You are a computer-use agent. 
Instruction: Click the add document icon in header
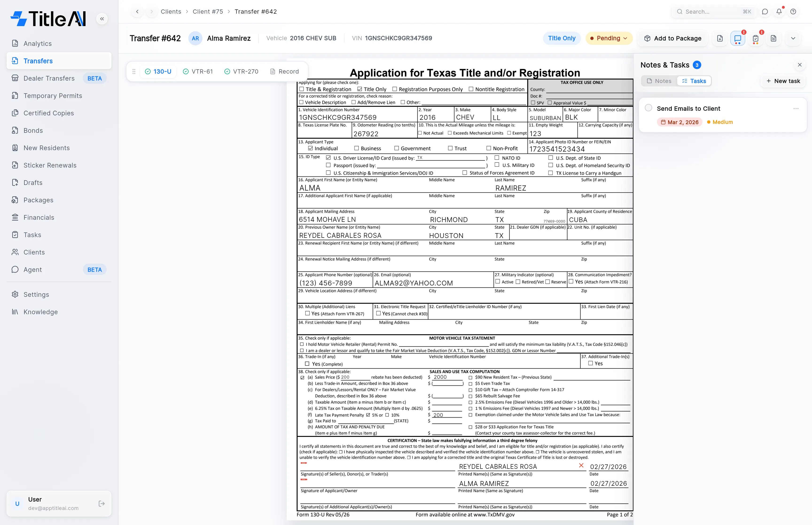pyautogui.click(x=720, y=39)
